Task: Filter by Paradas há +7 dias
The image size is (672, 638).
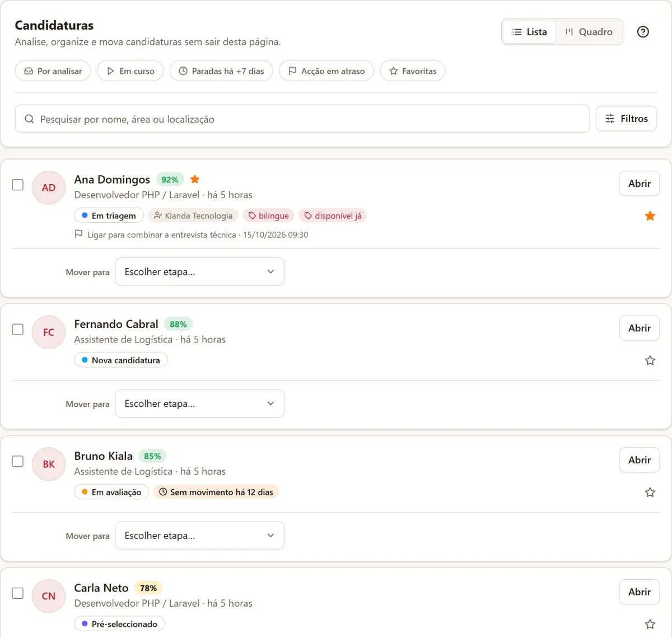Action: 221,71
